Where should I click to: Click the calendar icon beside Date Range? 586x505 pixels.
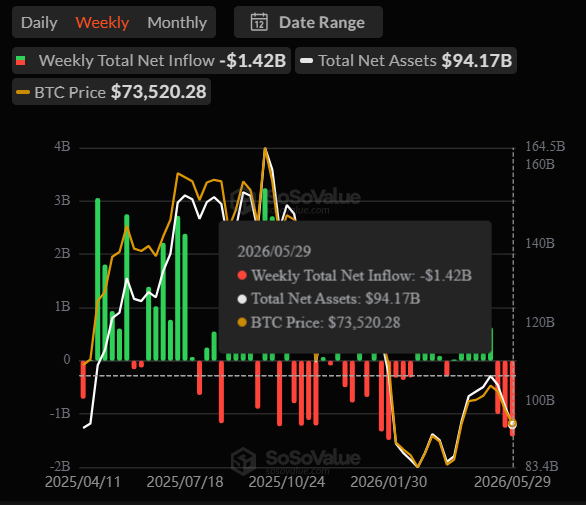[259, 22]
